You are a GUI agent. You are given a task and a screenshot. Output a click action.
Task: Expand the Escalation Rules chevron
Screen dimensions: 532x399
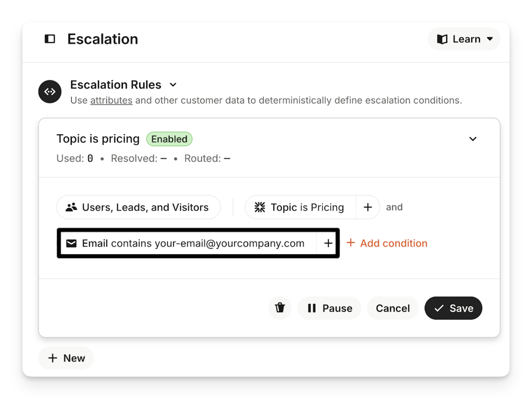click(173, 85)
